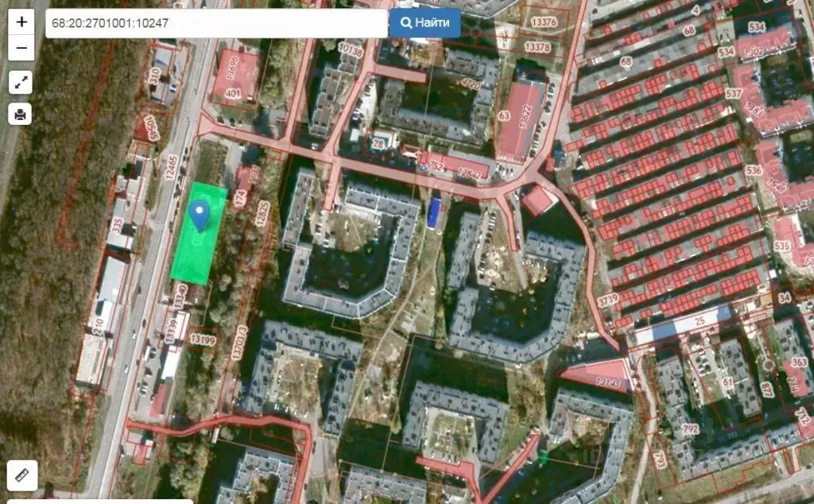Click parcel label 13376
The height and width of the screenshot is (504, 814).
(x=544, y=22)
